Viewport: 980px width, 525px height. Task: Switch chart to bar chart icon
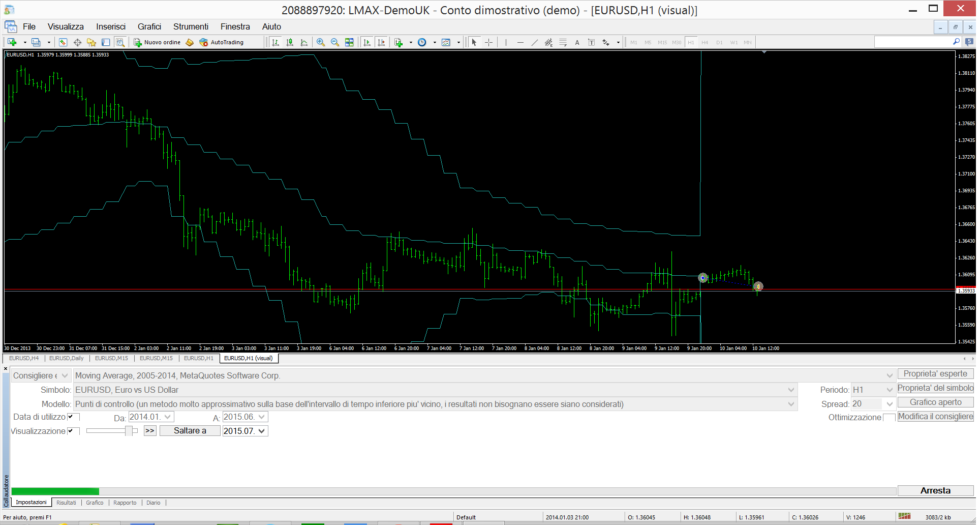pyautogui.click(x=275, y=42)
